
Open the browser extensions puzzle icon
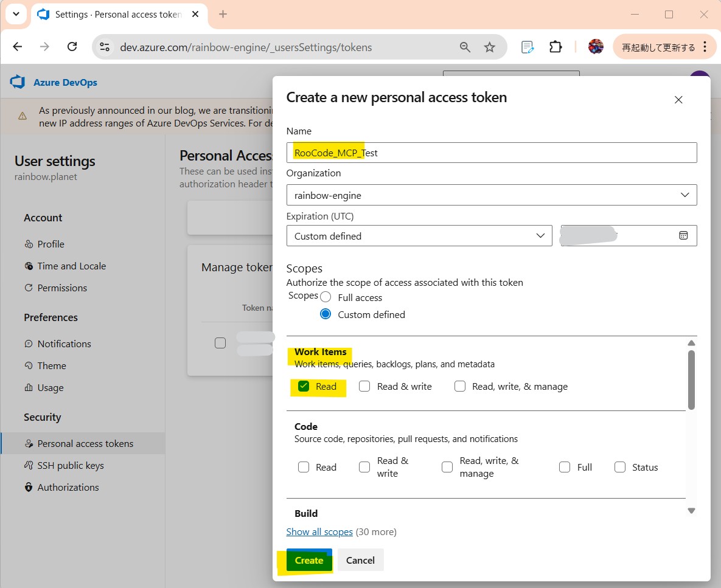pos(556,47)
